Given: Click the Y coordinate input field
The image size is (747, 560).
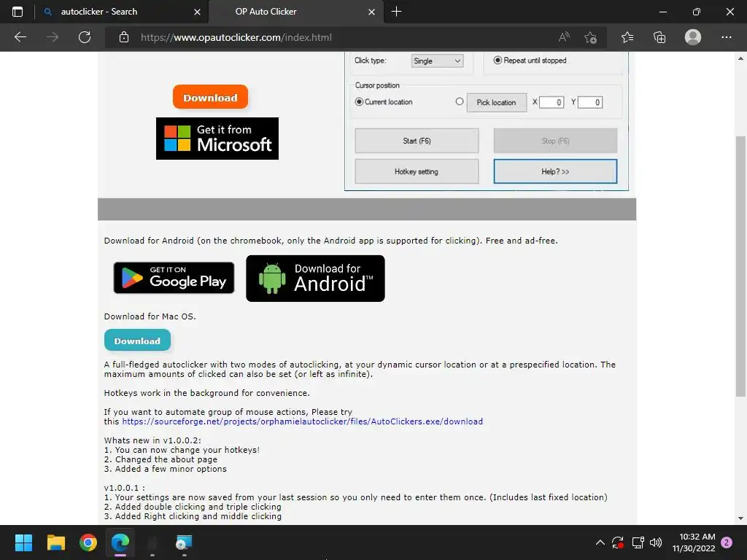Looking at the screenshot, I should 590,102.
